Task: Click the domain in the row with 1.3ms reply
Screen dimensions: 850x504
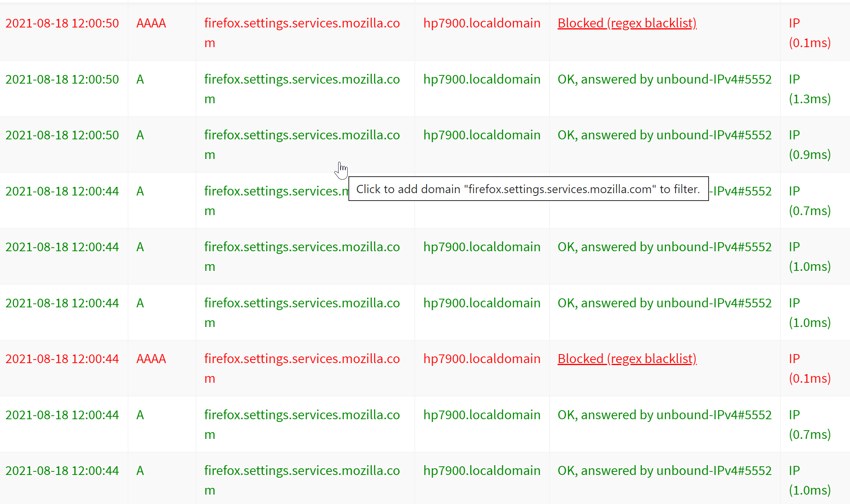Action: (x=302, y=89)
